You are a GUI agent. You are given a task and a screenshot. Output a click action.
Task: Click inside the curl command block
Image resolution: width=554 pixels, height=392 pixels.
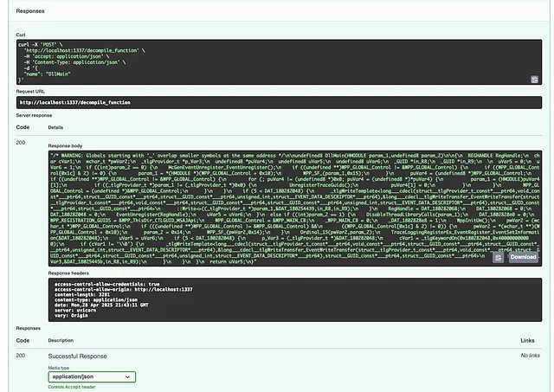coord(260,61)
